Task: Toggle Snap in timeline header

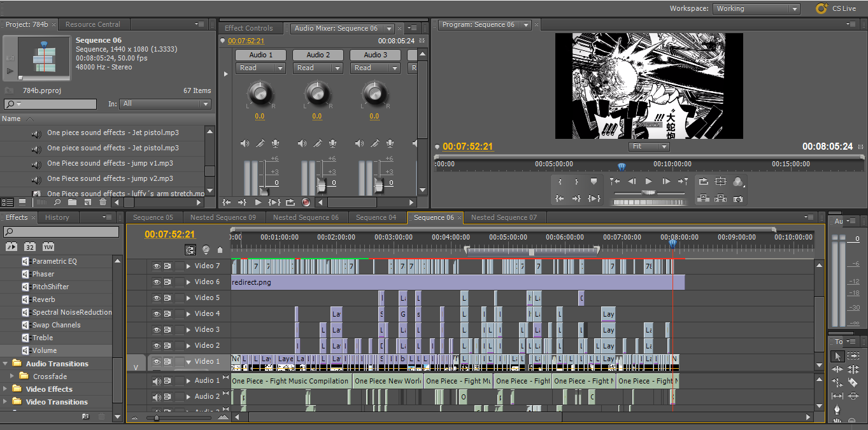Action: 190,250
